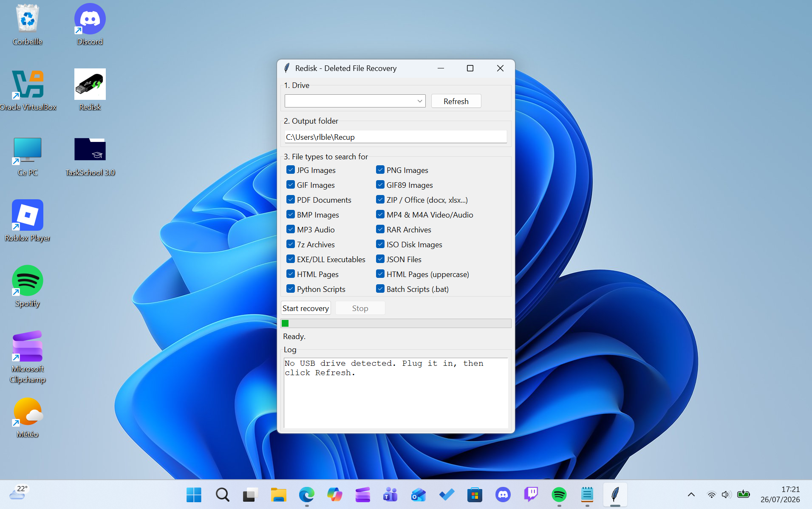The width and height of the screenshot is (812, 509).
Task: Toggle HTML Pages (uppercase) checkbox
Action: 380,274
